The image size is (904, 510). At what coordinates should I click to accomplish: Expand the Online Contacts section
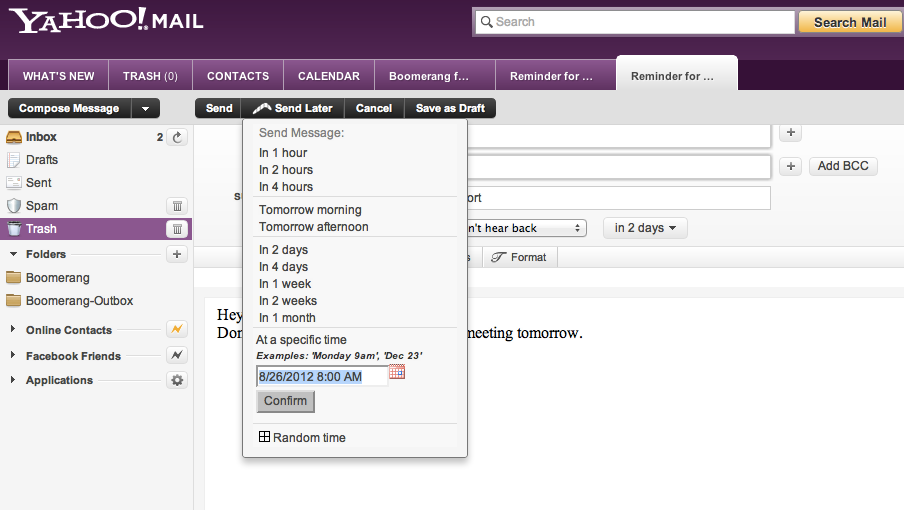pos(14,330)
